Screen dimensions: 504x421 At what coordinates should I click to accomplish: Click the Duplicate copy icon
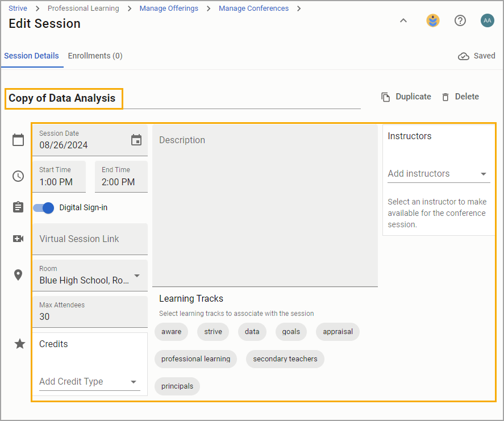[x=385, y=97]
